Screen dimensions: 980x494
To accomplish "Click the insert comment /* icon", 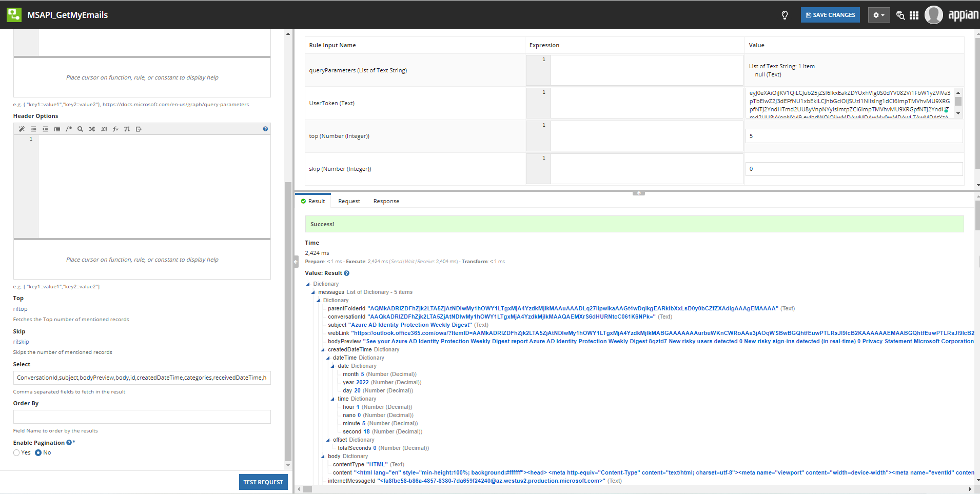I will 69,129.
